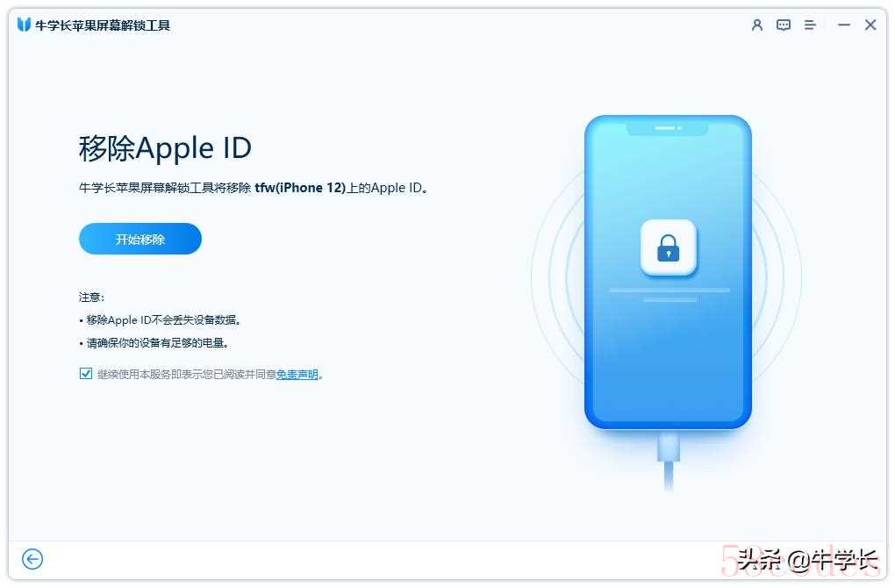
Task: Uncheck the disclaimer agreement checkbox
Action: 86,374
